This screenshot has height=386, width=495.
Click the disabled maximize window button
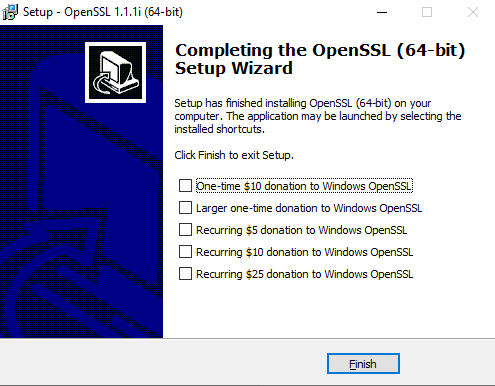(x=427, y=12)
